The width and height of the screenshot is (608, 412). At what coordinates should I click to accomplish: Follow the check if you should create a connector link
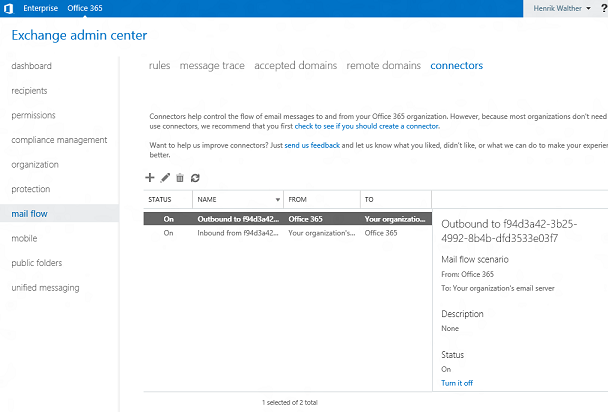click(367, 126)
